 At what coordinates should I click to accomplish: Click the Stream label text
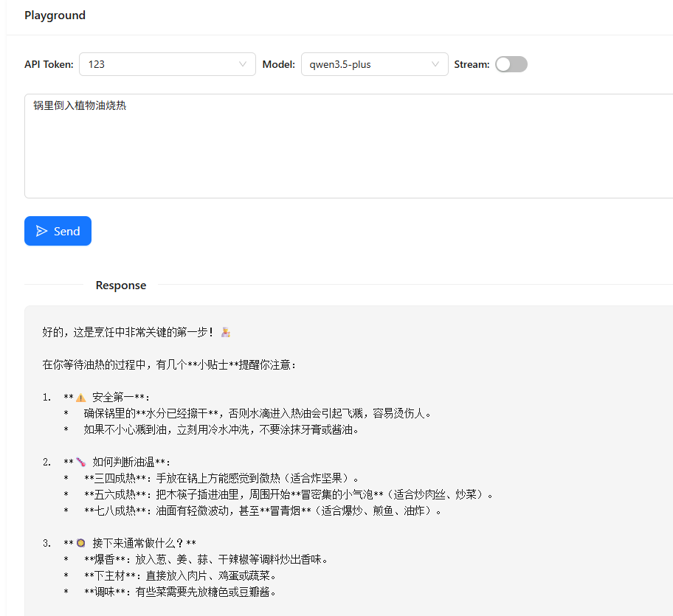(x=472, y=64)
